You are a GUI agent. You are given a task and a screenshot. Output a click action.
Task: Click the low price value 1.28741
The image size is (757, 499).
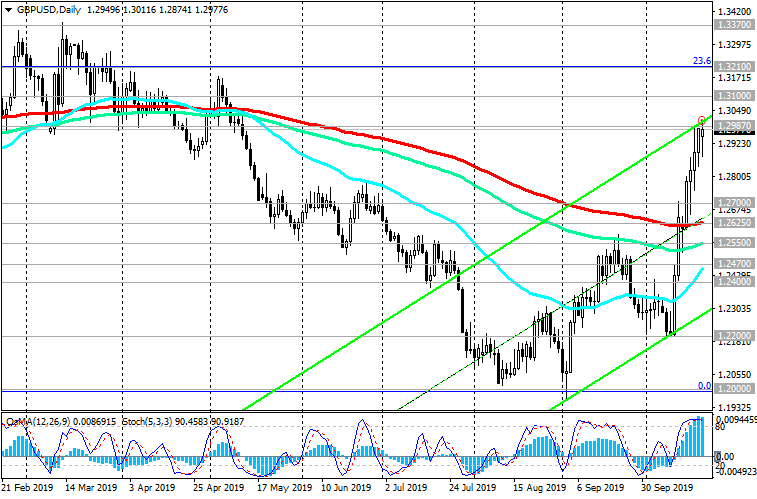click(175, 10)
